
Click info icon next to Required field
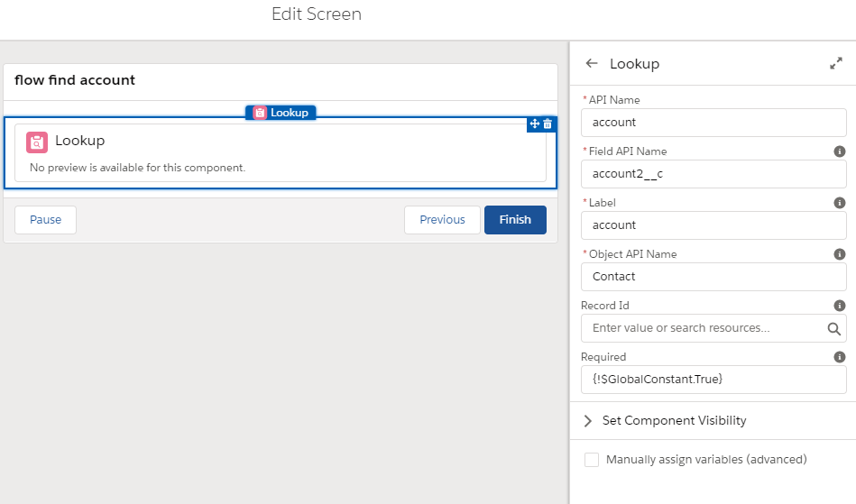coord(839,357)
